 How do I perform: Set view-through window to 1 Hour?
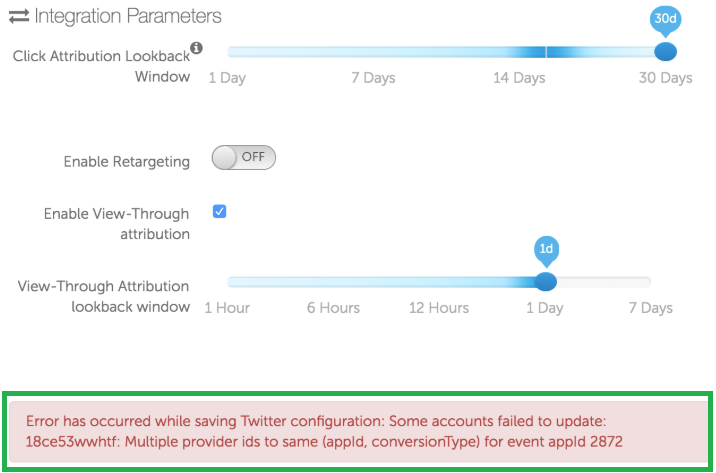click(229, 282)
